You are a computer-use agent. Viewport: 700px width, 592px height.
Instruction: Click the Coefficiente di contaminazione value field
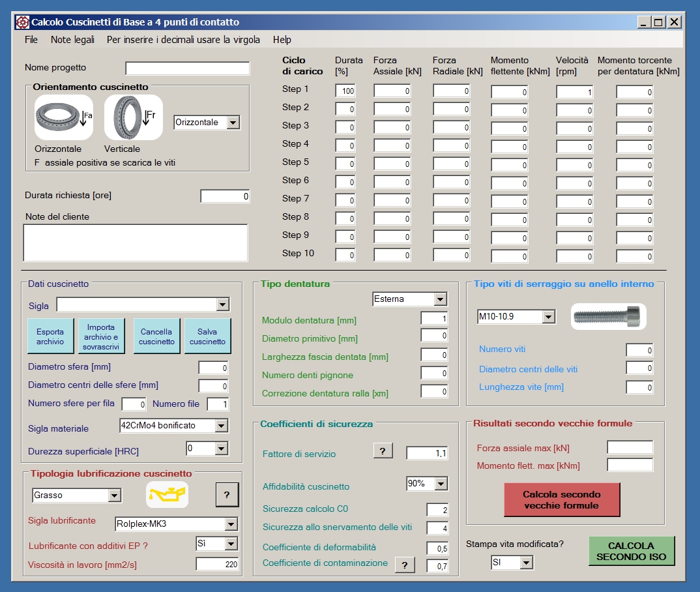(437, 566)
